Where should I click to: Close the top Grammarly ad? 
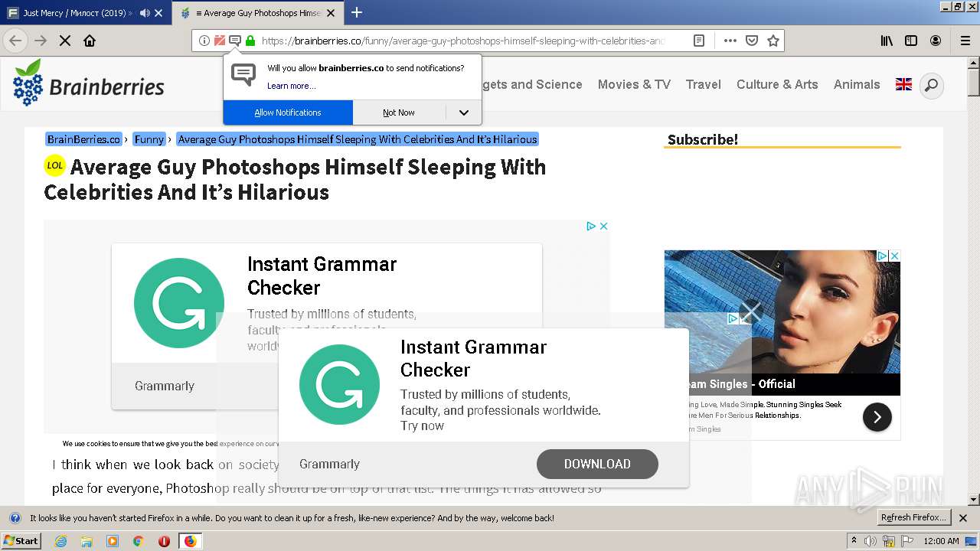[x=603, y=226]
